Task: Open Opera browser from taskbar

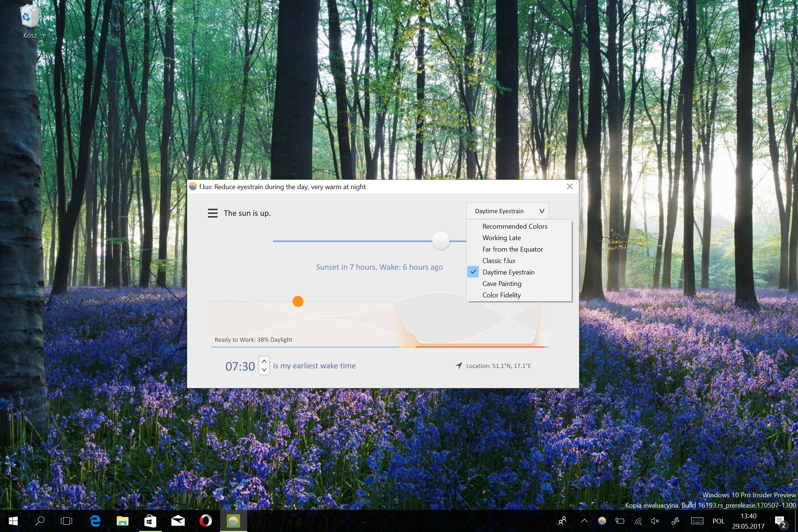Action: [205, 521]
